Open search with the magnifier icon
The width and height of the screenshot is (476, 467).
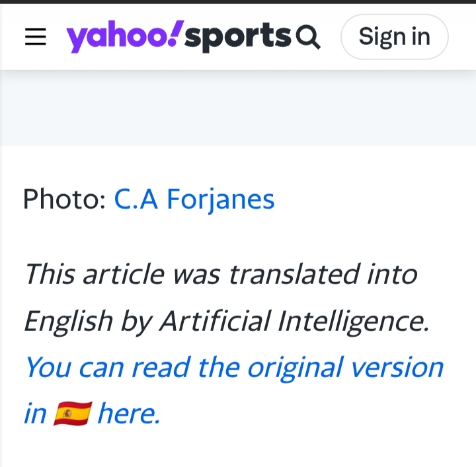pos(308,37)
